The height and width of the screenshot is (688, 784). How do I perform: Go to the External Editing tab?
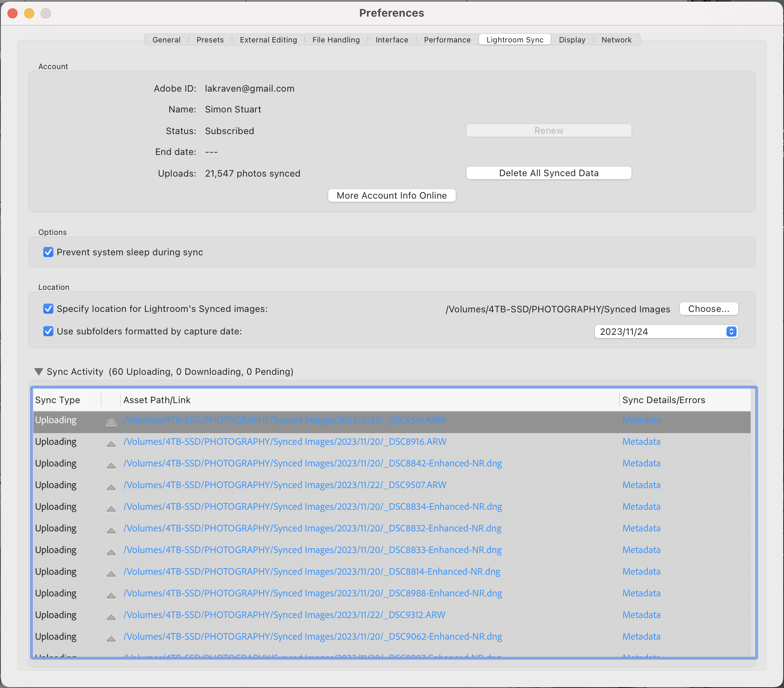269,40
